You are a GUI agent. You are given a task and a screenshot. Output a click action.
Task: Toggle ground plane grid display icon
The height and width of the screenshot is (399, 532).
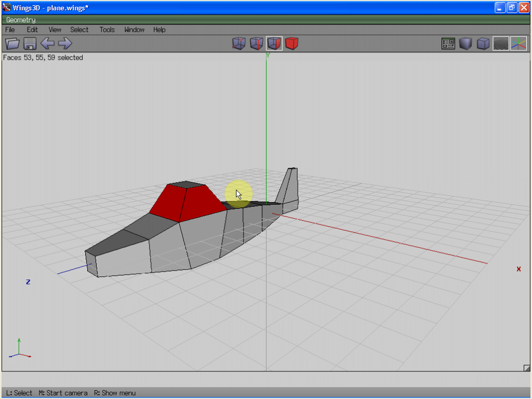click(x=501, y=44)
